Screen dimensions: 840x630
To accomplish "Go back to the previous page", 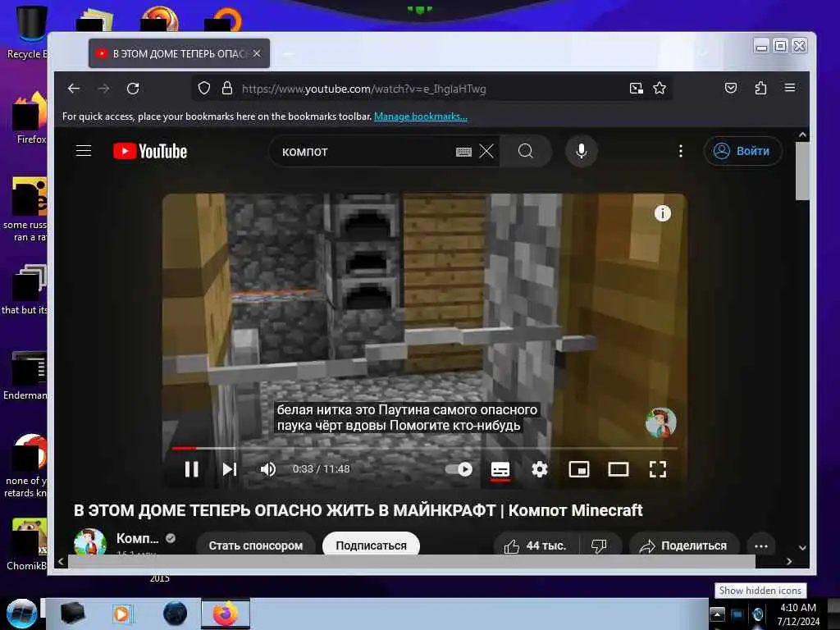I will tap(74, 89).
